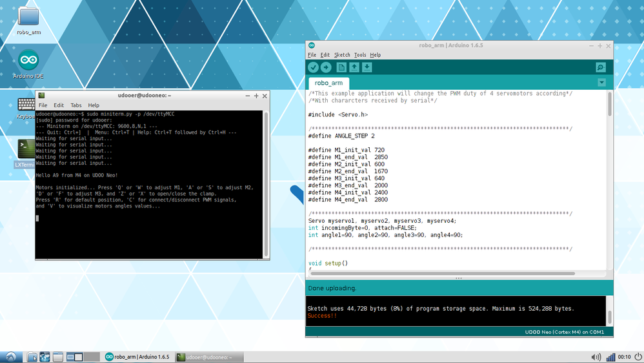Switch to the second workspace in pager
Viewport: 644px width, 363px height.
tap(92, 357)
